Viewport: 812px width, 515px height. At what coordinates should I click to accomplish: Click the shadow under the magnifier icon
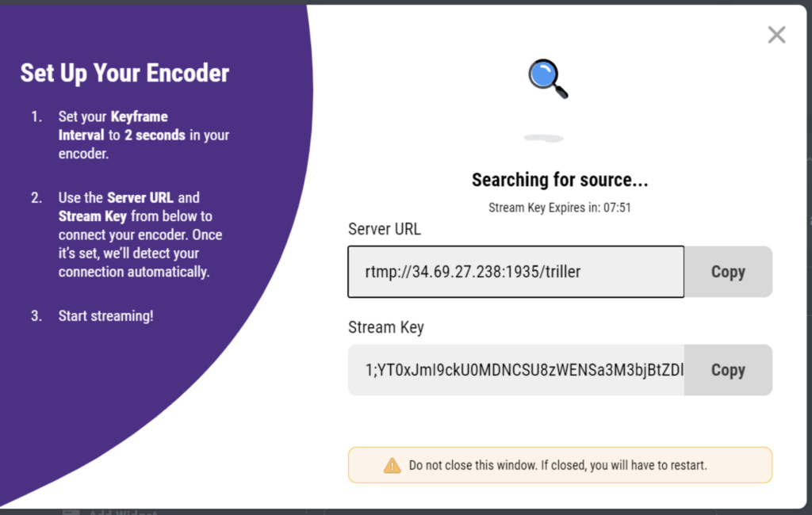tap(544, 138)
